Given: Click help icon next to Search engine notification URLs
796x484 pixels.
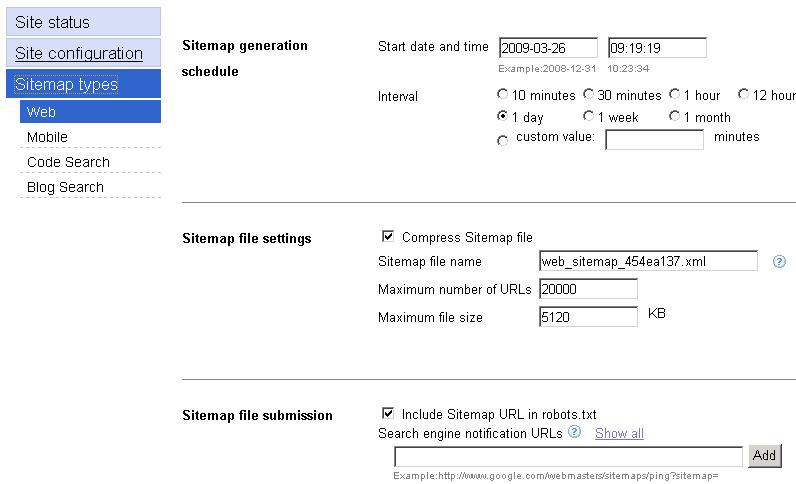Looking at the screenshot, I should 574,432.
